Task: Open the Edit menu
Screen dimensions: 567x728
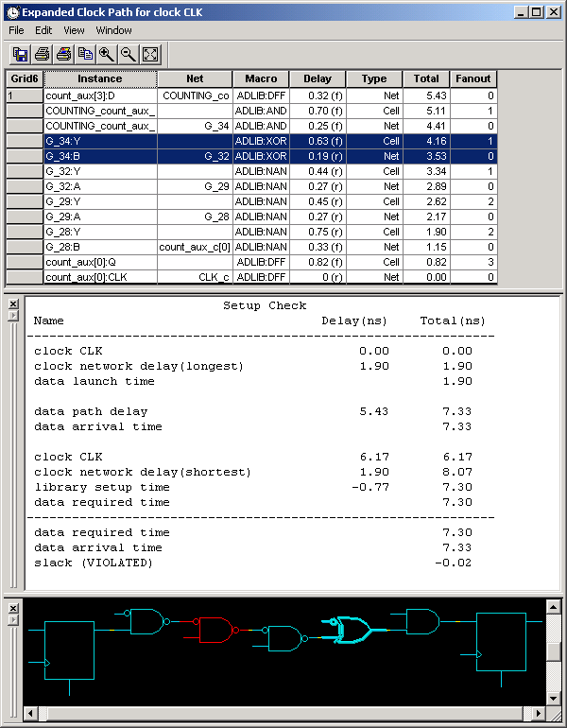Action: (43, 30)
